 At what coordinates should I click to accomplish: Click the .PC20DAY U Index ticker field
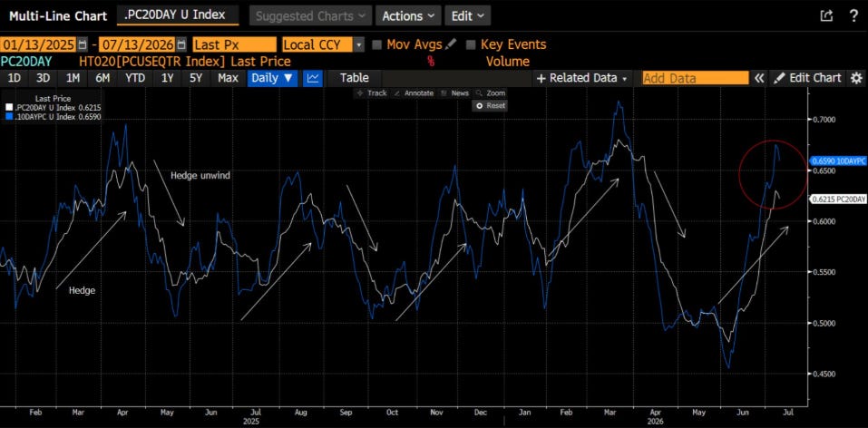tap(178, 15)
